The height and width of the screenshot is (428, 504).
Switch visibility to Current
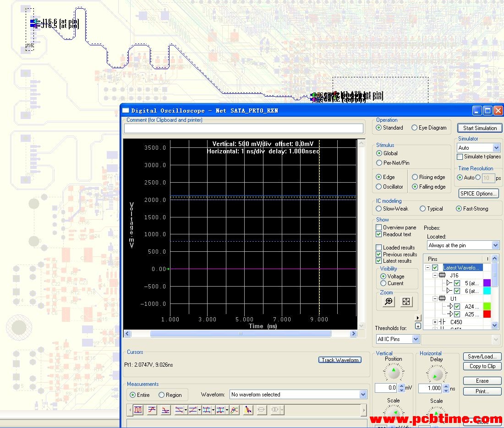tap(392, 283)
